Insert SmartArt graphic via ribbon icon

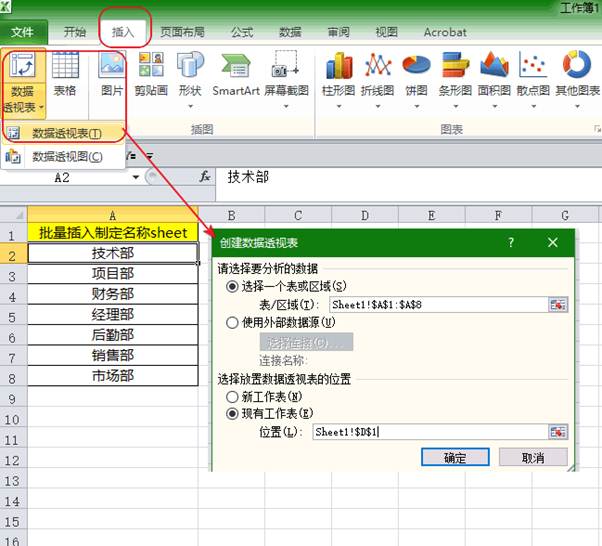click(235, 75)
